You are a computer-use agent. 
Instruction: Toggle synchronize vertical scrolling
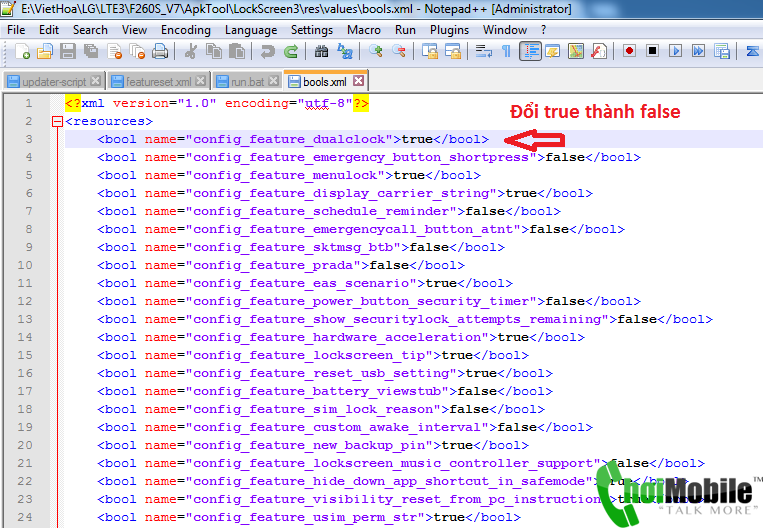[x=430, y=51]
